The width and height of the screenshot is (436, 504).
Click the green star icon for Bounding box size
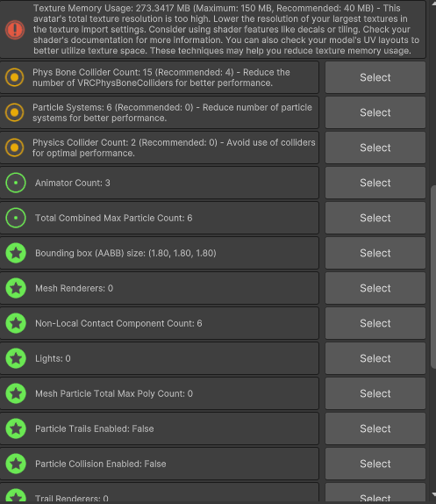16,253
